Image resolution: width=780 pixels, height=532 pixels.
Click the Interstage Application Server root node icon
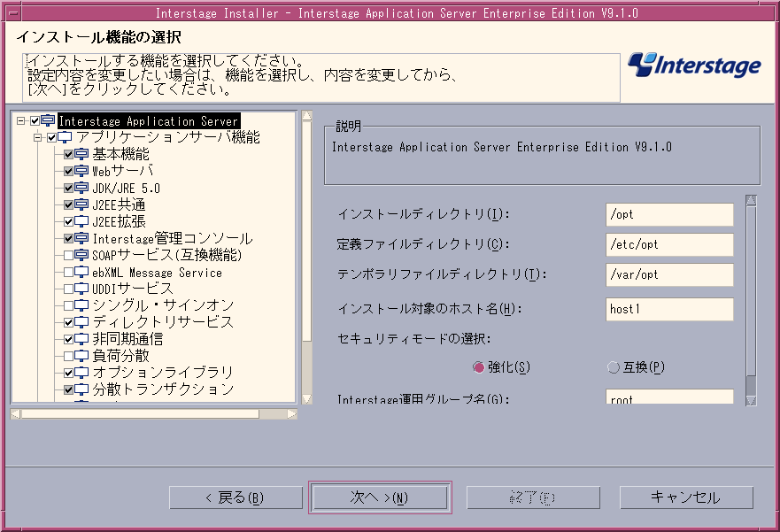point(49,120)
